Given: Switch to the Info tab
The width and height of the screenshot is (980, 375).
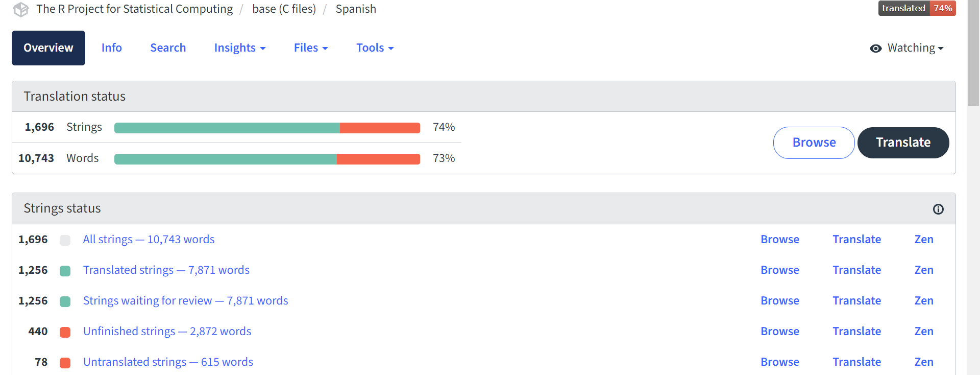Looking at the screenshot, I should [111, 48].
